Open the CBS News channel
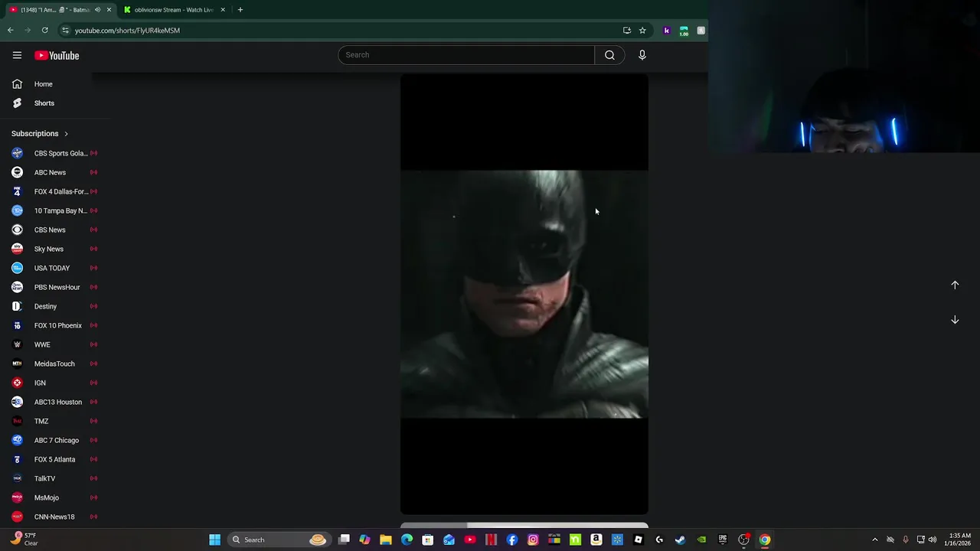Screen dimensions: 980x551 [x=54, y=230]
